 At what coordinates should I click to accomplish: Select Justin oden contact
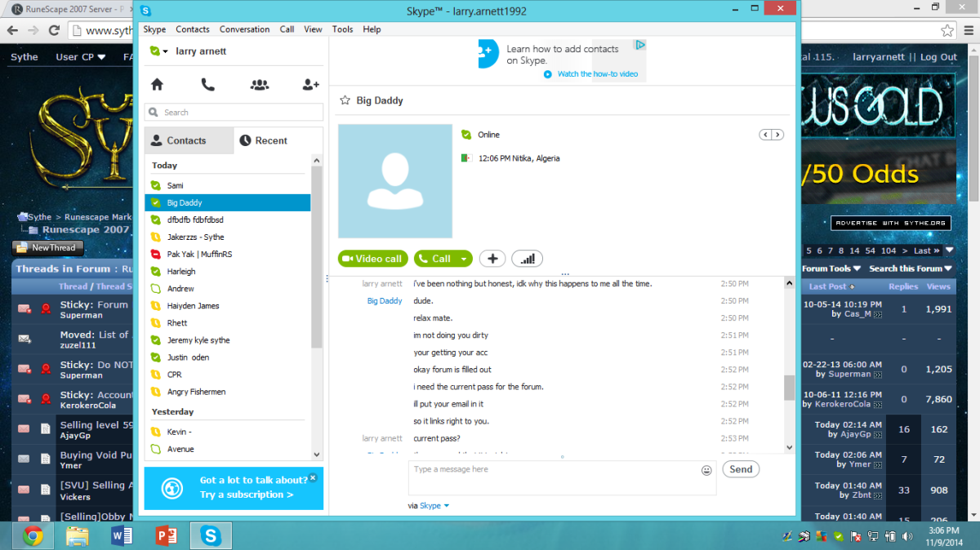click(x=228, y=357)
